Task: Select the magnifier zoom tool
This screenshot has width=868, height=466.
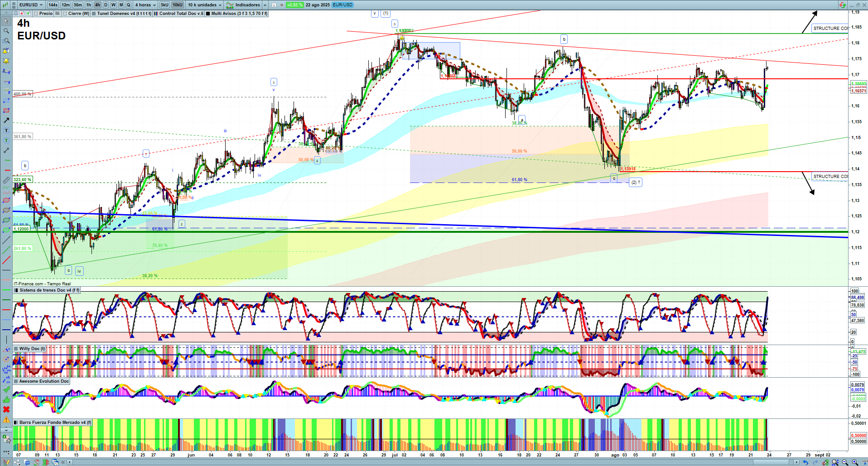Action: tap(6, 31)
